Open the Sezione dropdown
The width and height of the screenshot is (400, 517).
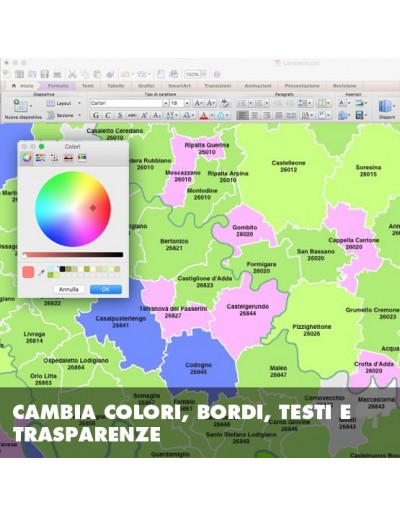(64, 115)
